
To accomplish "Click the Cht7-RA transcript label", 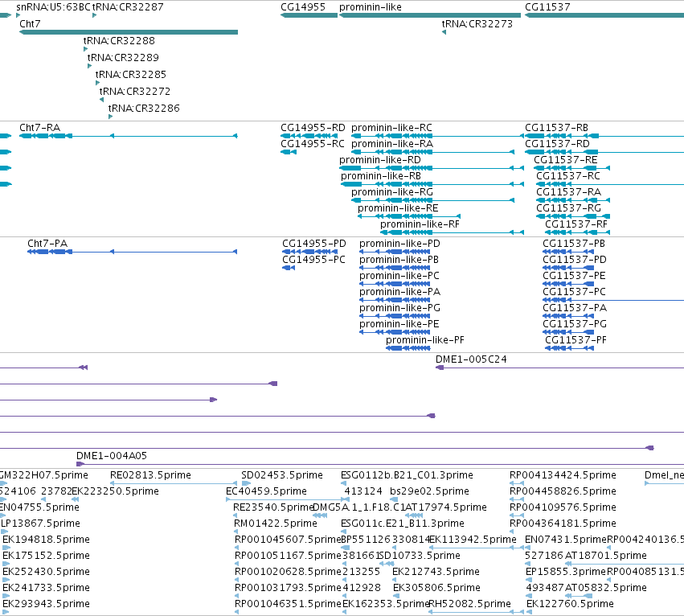I will pos(40,128).
